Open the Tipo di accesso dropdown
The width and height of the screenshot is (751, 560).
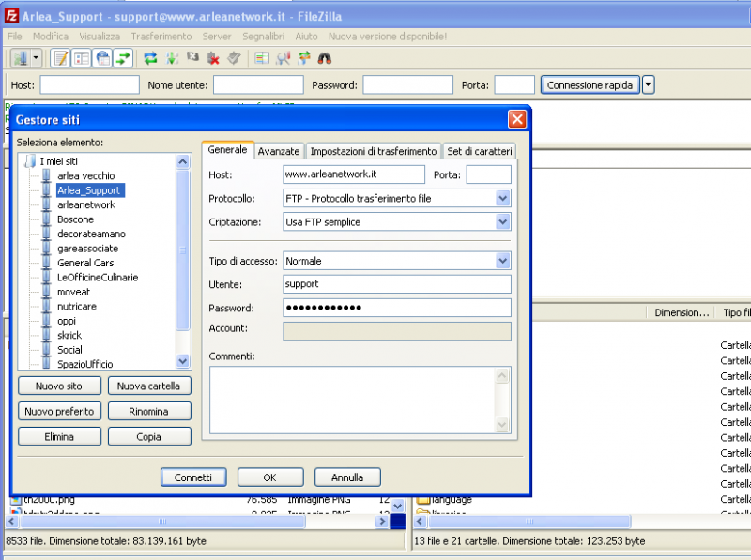tap(397, 261)
